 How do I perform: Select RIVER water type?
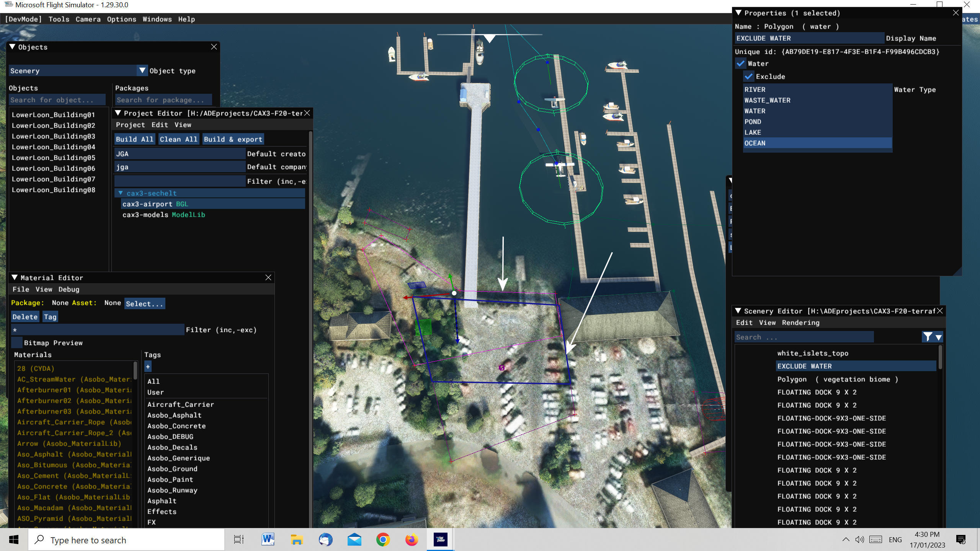click(817, 89)
